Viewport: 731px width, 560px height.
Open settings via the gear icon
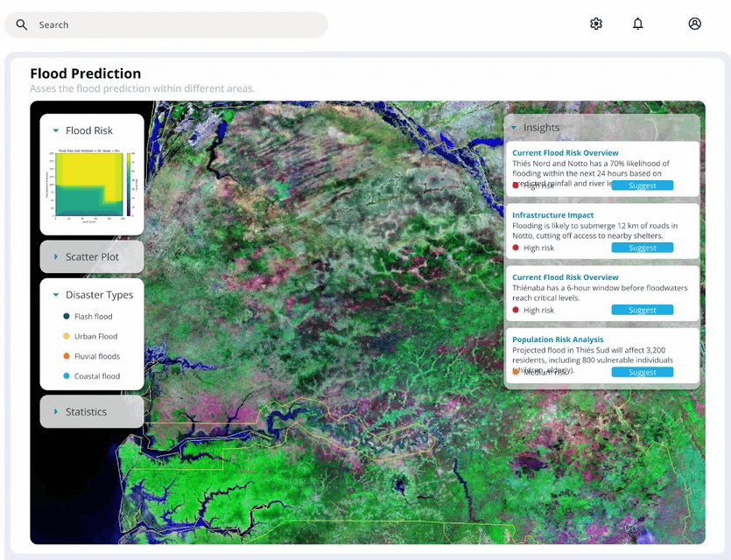[596, 24]
